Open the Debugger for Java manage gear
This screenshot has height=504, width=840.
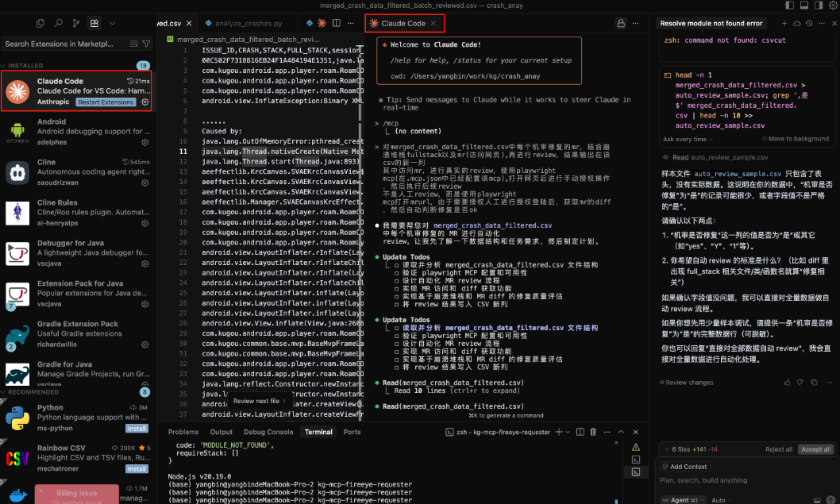click(x=144, y=264)
